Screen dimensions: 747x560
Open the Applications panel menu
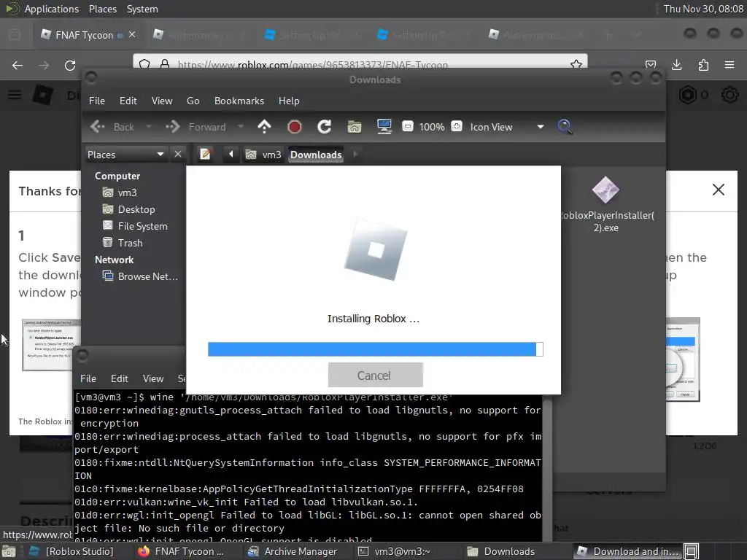click(x=52, y=9)
